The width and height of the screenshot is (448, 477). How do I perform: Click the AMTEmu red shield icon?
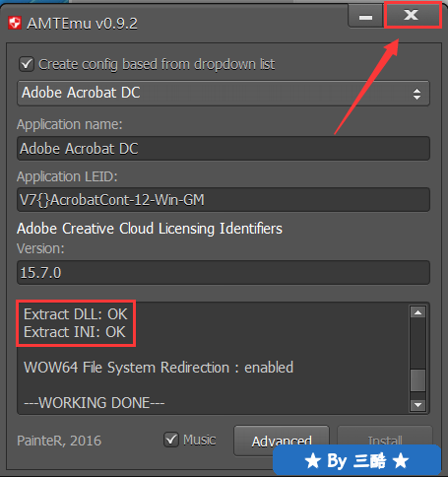[x=15, y=23]
